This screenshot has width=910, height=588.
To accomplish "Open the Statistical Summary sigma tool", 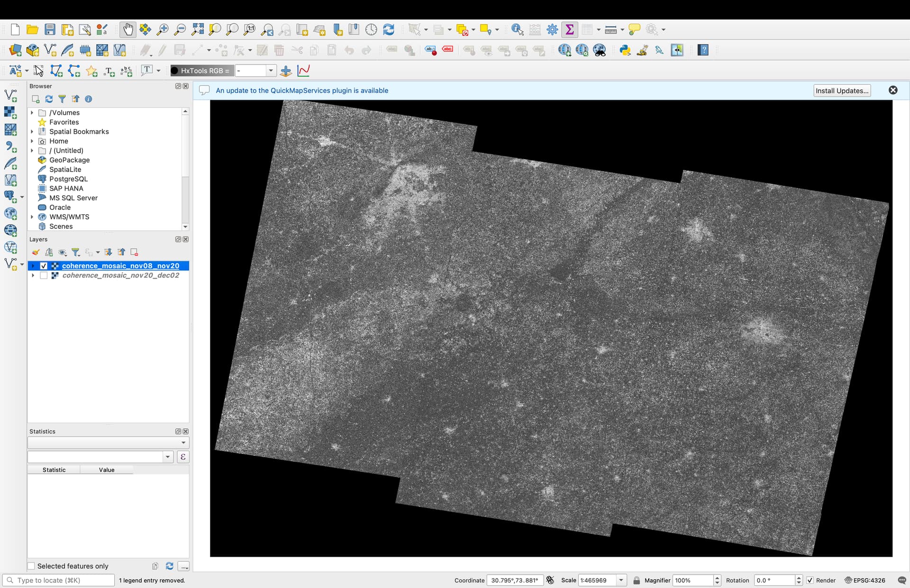I will [570, 29].
